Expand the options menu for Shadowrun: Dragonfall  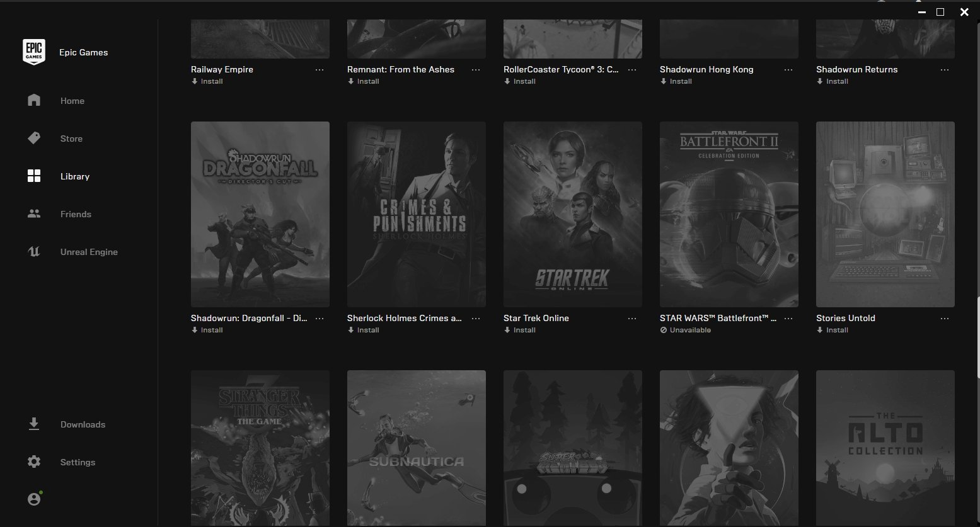[x=320, y=319]
